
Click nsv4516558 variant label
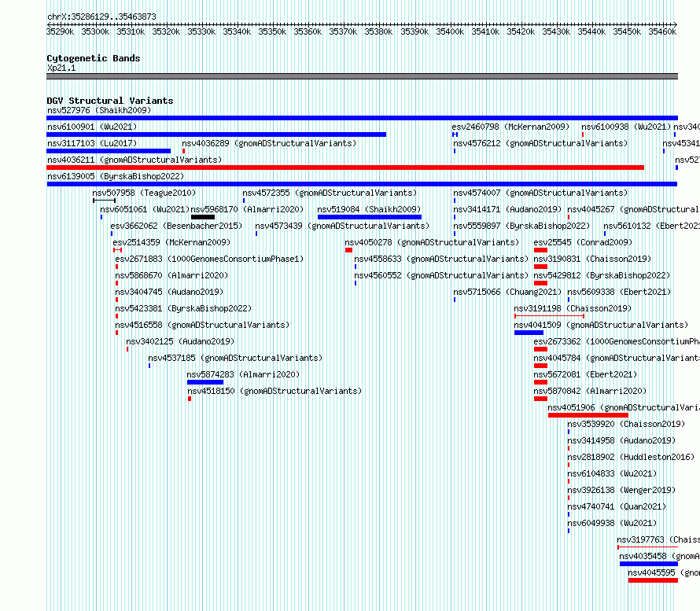click(202, 325)
